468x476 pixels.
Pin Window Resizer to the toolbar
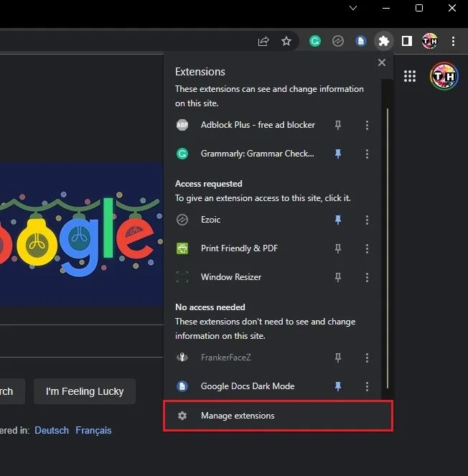point(338,277)
